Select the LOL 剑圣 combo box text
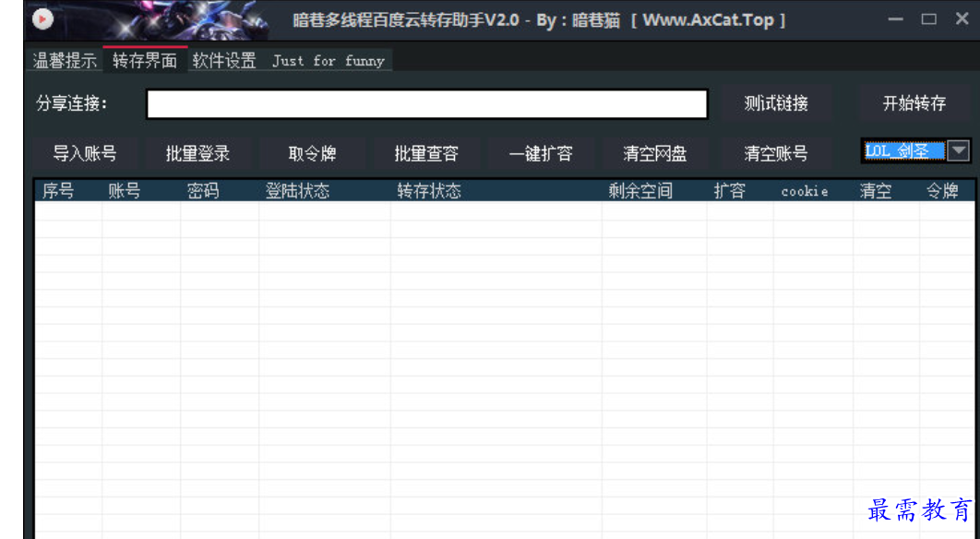Image resolution: width=980 pixels, height=539 pixels. (903, 150)
